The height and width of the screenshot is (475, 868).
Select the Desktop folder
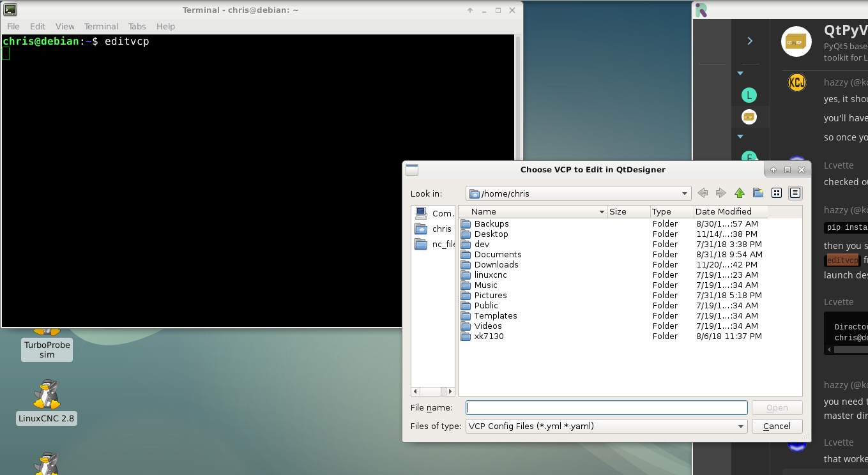(x=491, y=234)
